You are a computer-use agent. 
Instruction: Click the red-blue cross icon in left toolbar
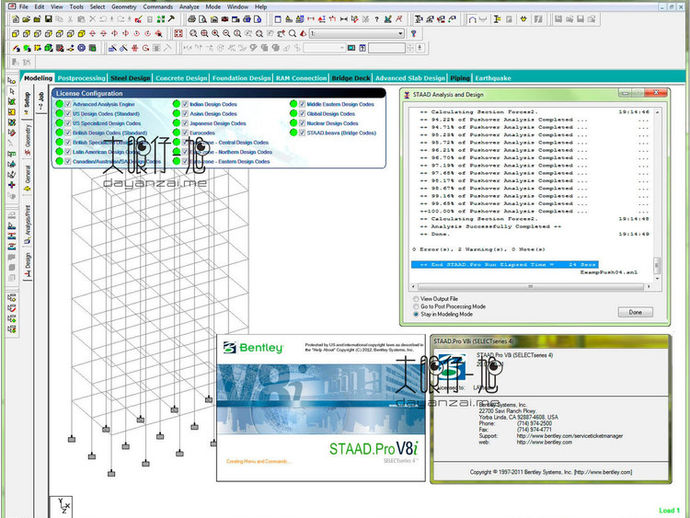coord(12,185)
